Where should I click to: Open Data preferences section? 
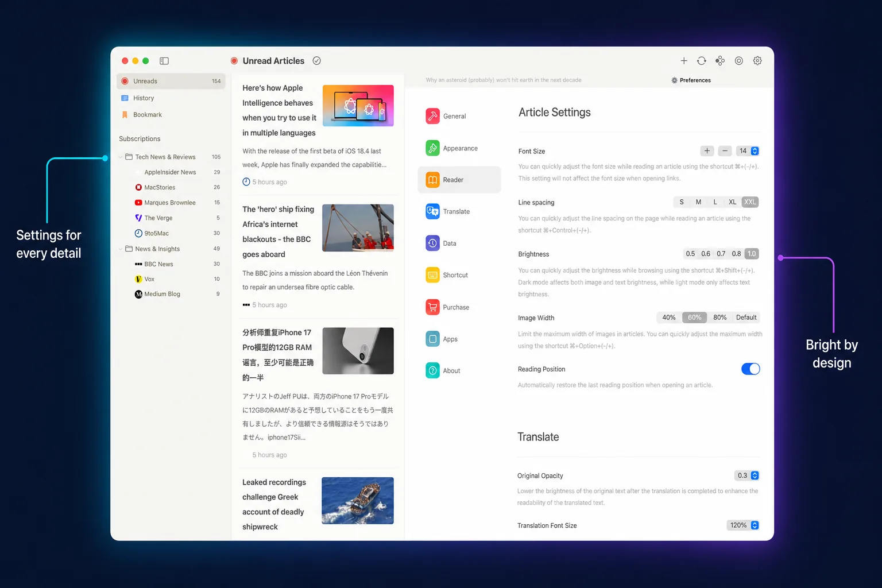pos(459,243)
